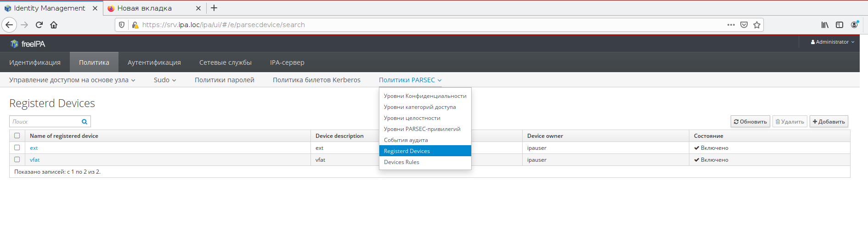The width and height of the screenshot is (868, 238).
Task: Expand the Administrator user menu
Action: click(832, 42)
